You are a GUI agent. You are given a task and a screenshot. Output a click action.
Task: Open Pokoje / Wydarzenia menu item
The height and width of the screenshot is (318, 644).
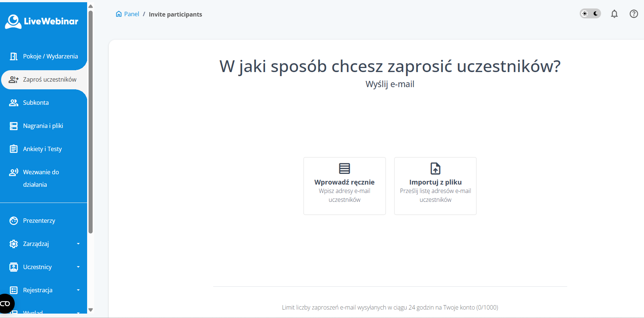(x=50, y=56)
